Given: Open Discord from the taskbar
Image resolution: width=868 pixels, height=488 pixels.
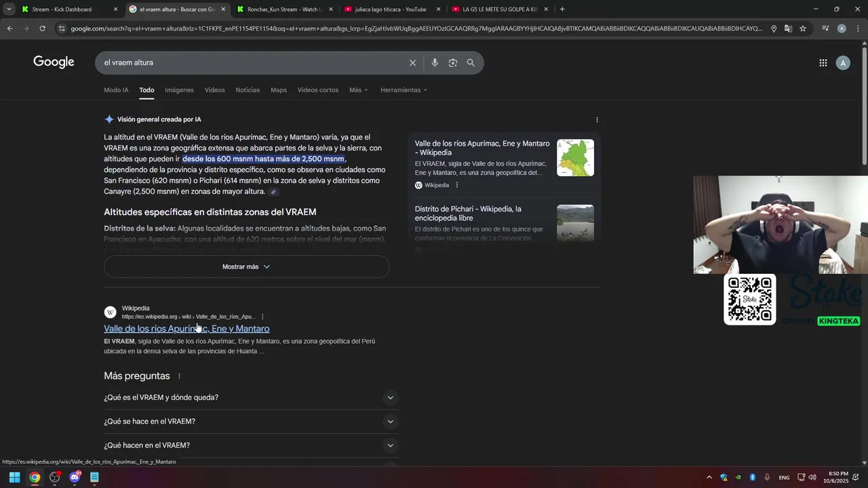Looking at the screenshot, I should tap(75, 477).
